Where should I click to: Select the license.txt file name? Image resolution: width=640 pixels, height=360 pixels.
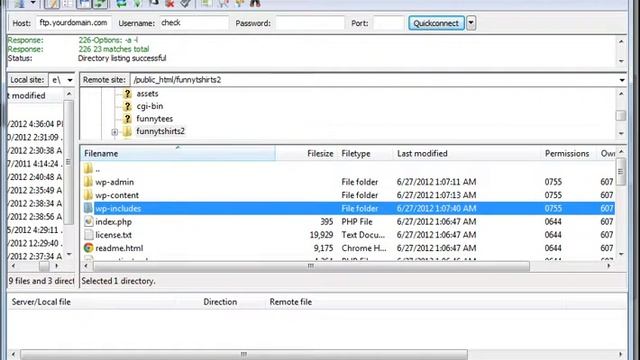coord(113,235)
